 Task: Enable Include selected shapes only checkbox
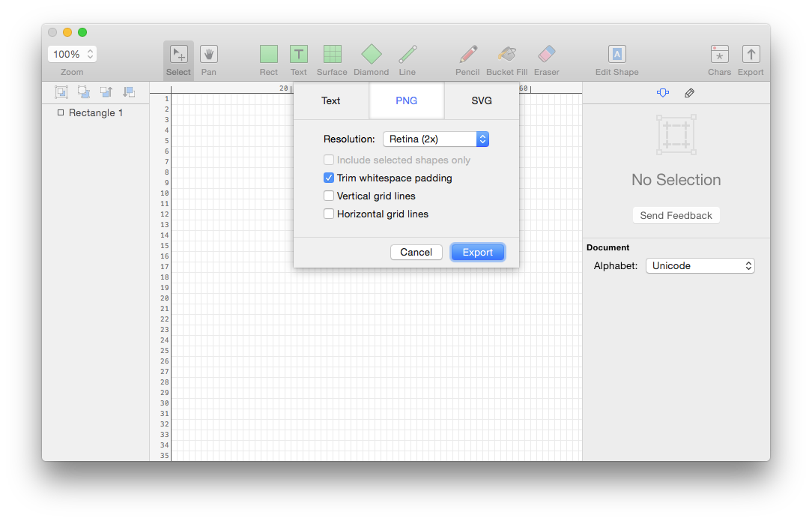(x=329, y=160)
